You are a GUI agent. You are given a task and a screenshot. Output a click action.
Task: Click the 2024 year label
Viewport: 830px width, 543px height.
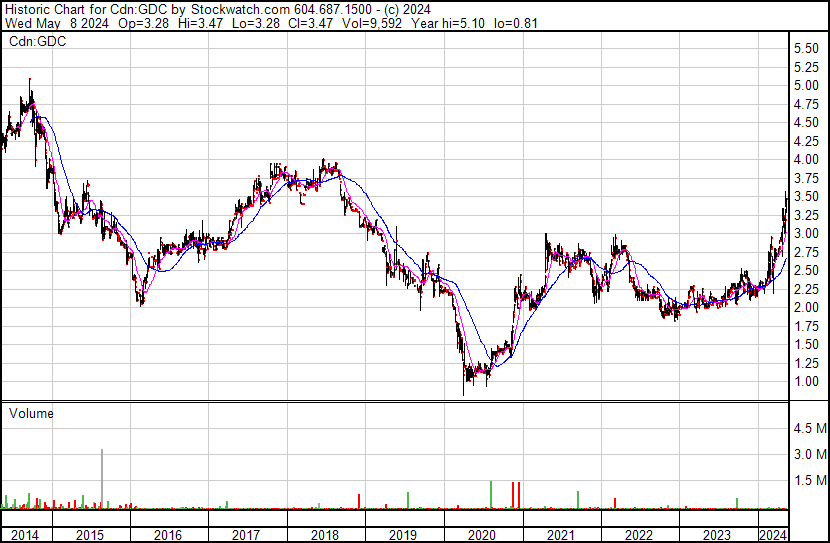[773, 535]
